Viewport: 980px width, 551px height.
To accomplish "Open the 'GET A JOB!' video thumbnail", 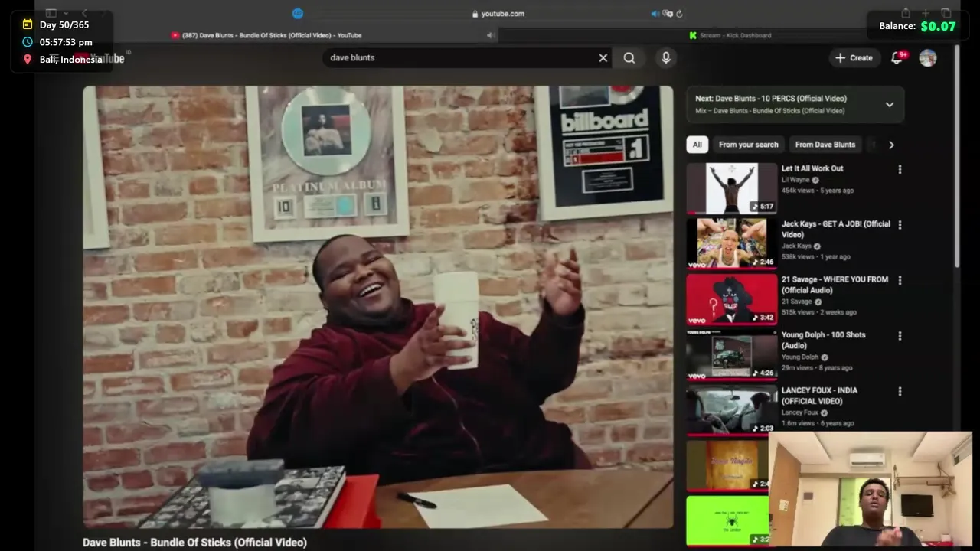I will pos(731,243).
